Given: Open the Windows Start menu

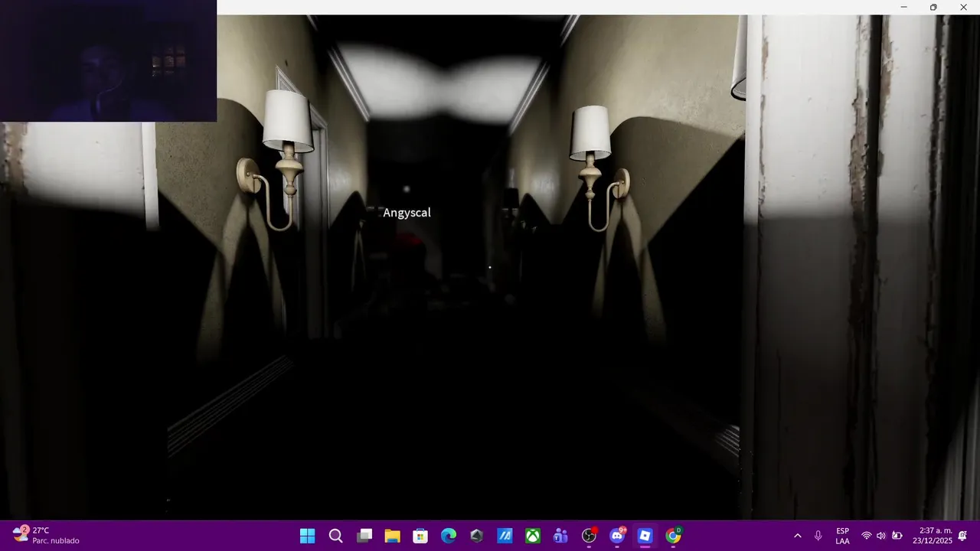Looking at the screenshot, I should pyautogui.click(x=307, y=536).
